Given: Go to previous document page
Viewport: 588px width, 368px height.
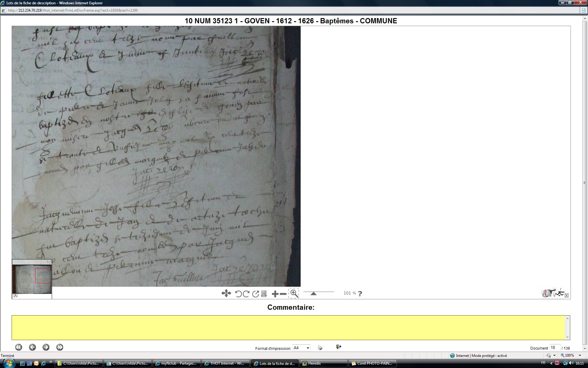Looking at the screenshot, I should 32,347.
